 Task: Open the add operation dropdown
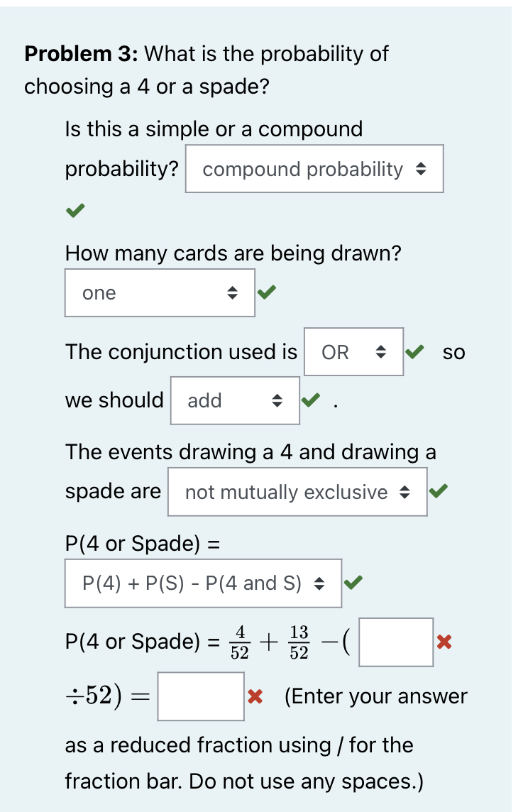coord(235,400)
